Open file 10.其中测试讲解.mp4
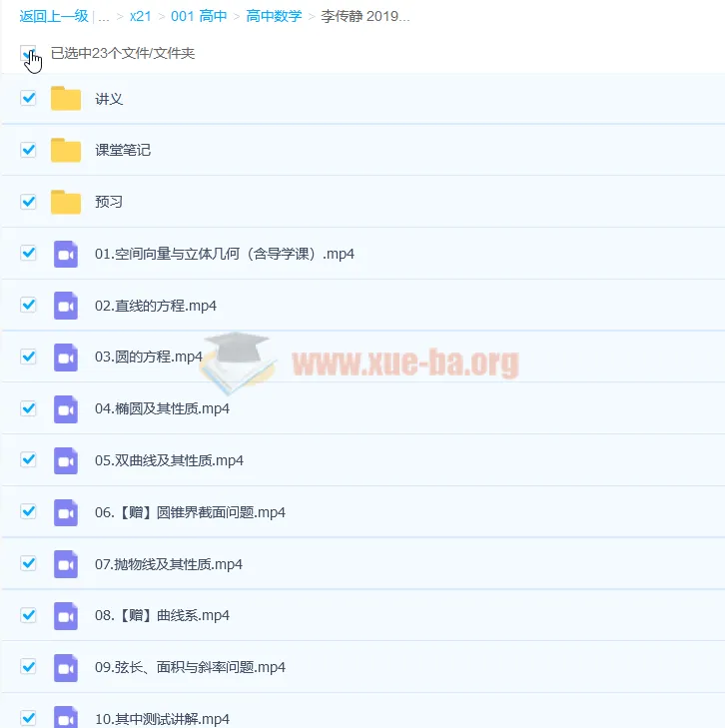Image resolution: width=725 pixels, height=728 pixels. (162, 719)
